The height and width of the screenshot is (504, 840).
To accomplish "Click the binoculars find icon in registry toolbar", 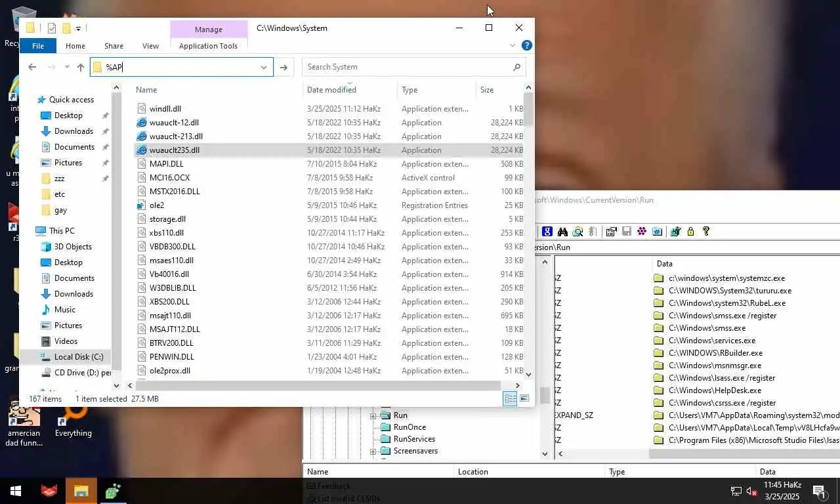I will click(x=562, y=232).
